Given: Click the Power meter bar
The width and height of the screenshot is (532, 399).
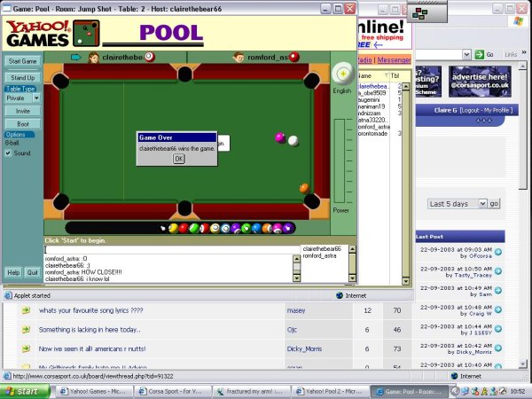Looking at the screenshot, I should [340, 160].
